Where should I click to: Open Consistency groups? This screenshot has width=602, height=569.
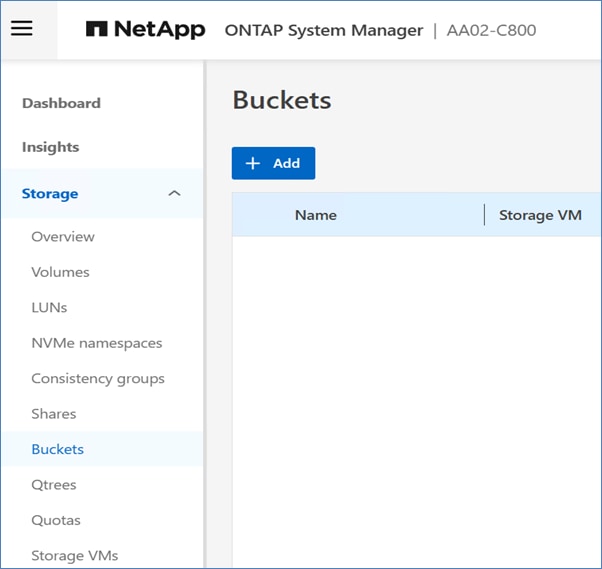98,379
